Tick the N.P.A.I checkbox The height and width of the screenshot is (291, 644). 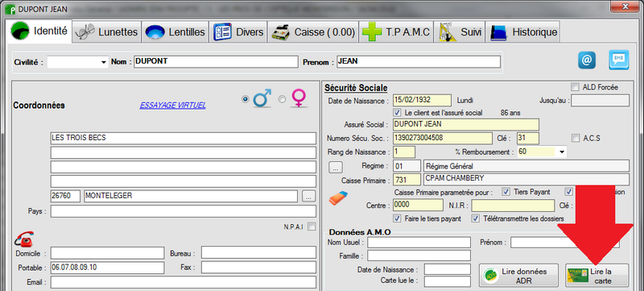click(312, 226)
